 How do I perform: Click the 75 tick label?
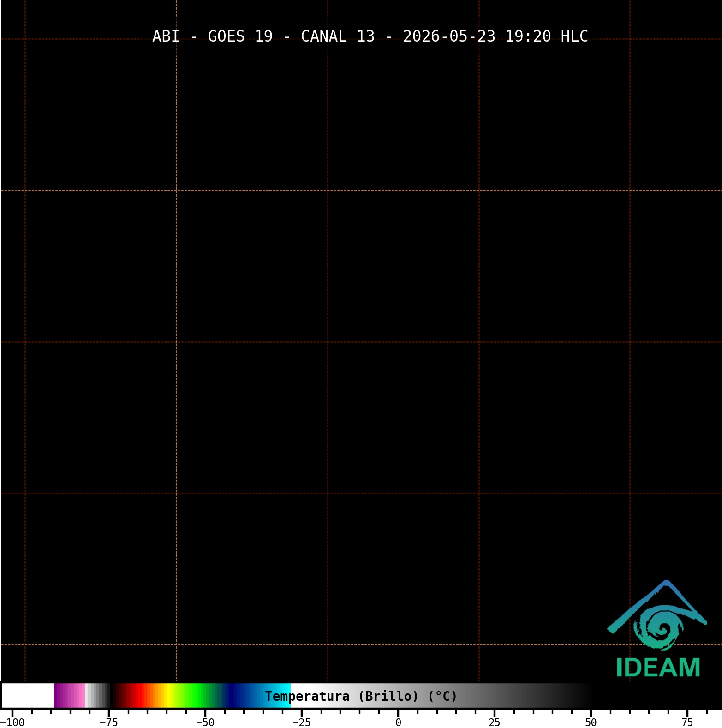(687, 722)
